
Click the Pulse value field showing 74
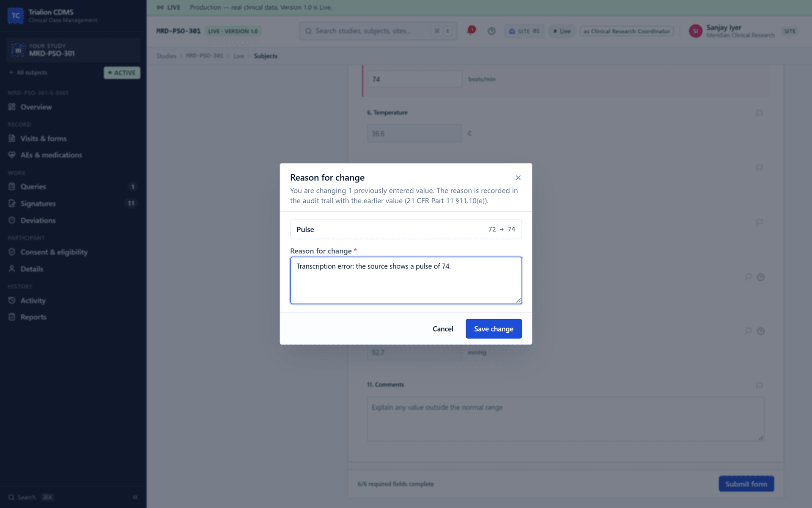tap(414, 79)
